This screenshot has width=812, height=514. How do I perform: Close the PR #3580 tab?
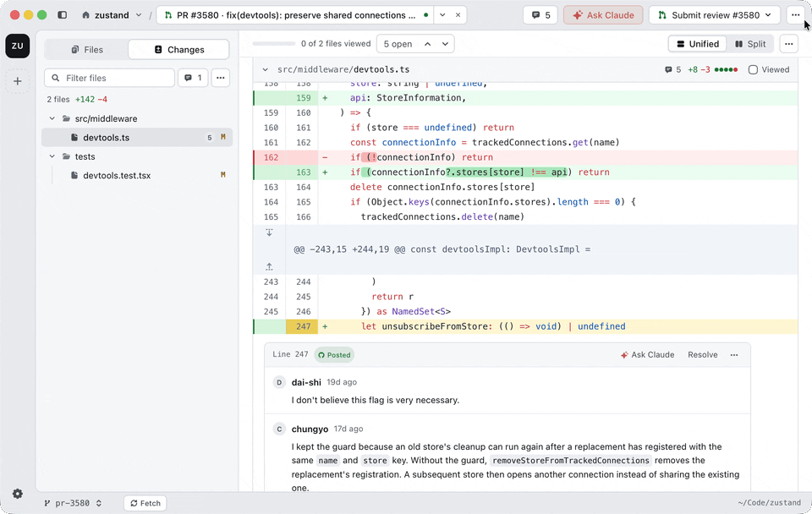(458, 15)
